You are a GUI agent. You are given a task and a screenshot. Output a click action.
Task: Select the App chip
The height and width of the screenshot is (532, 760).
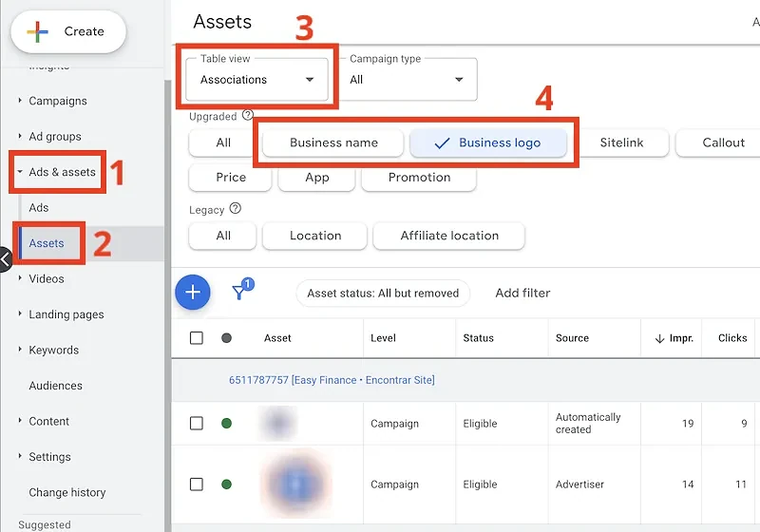[317, 178]
